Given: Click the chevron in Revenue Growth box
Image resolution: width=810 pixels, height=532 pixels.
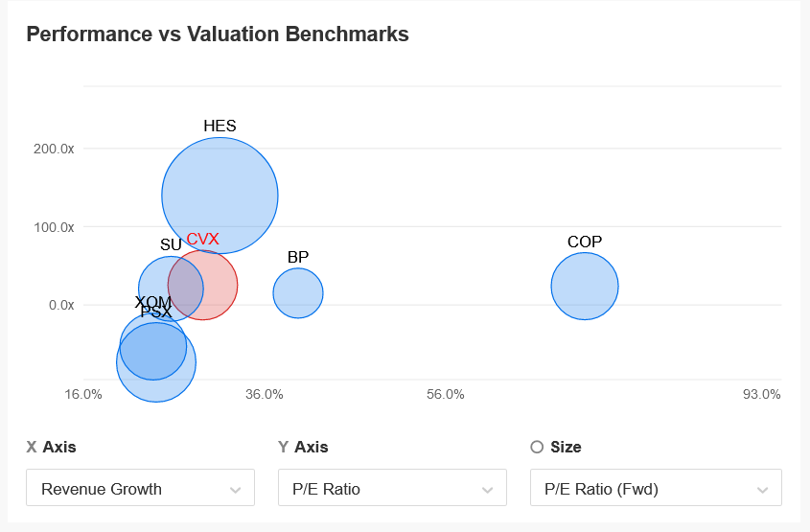Looking at the screenshot, I should pos(236,490).
